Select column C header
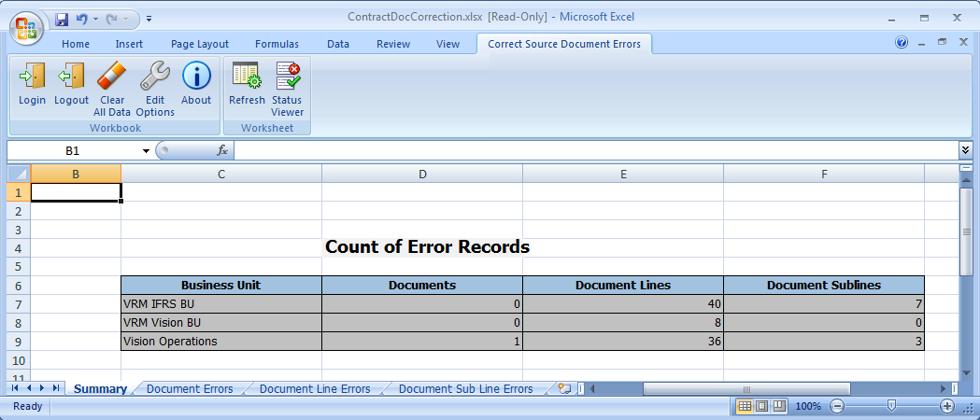Screen dimensions: 980x420 pyautogui.click(x=221, y=175)
